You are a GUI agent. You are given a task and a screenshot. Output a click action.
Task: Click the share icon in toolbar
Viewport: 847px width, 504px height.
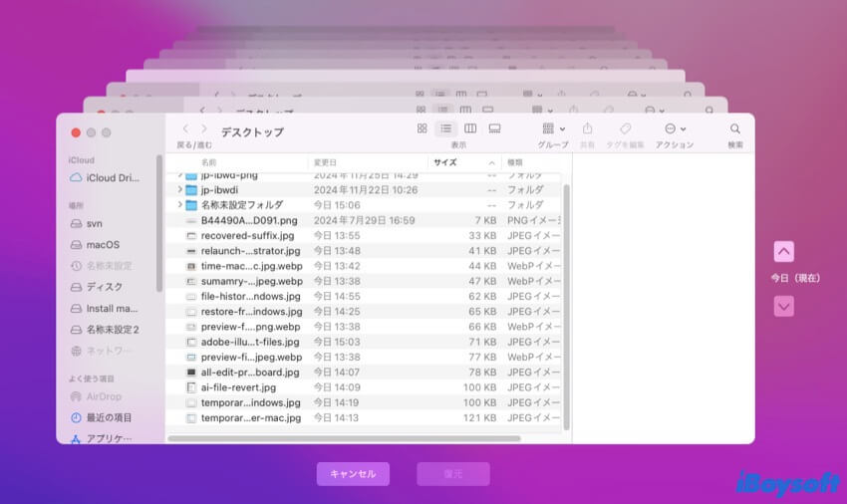[x=587, y=128]
